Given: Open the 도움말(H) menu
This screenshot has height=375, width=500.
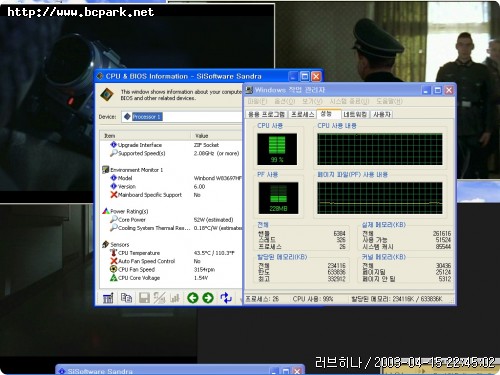Looking at the screenshot, I should click(x=389, y=101).
